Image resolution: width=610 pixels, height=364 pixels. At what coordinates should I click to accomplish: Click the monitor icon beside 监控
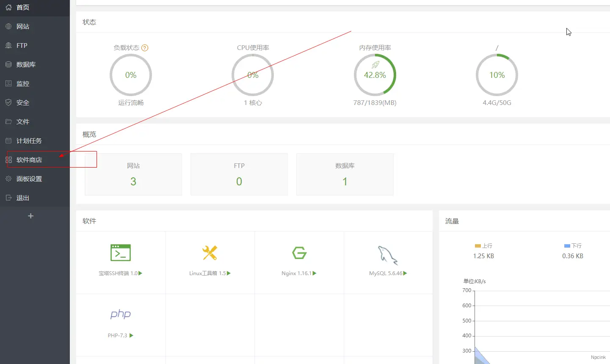point(8,83)
